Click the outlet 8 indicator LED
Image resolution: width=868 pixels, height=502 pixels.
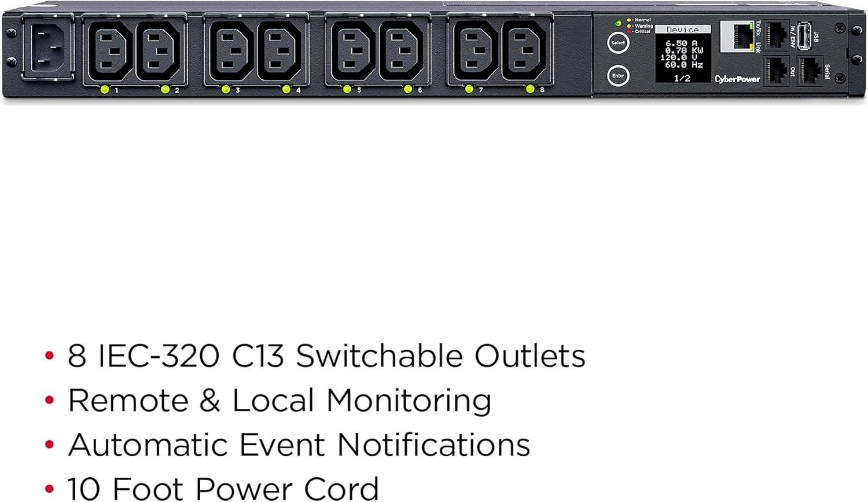click(530, 89)
